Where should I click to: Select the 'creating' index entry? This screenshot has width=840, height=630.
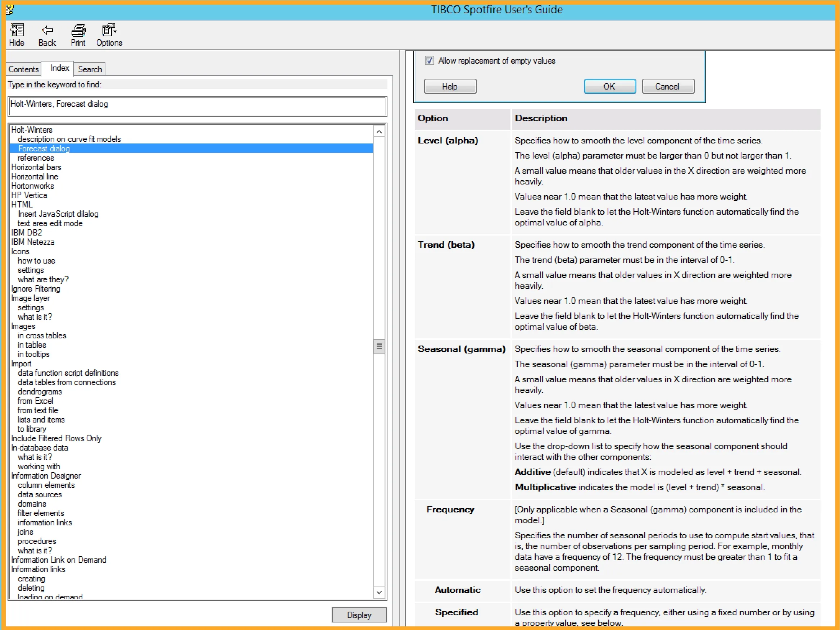click(x=32, y=579)
